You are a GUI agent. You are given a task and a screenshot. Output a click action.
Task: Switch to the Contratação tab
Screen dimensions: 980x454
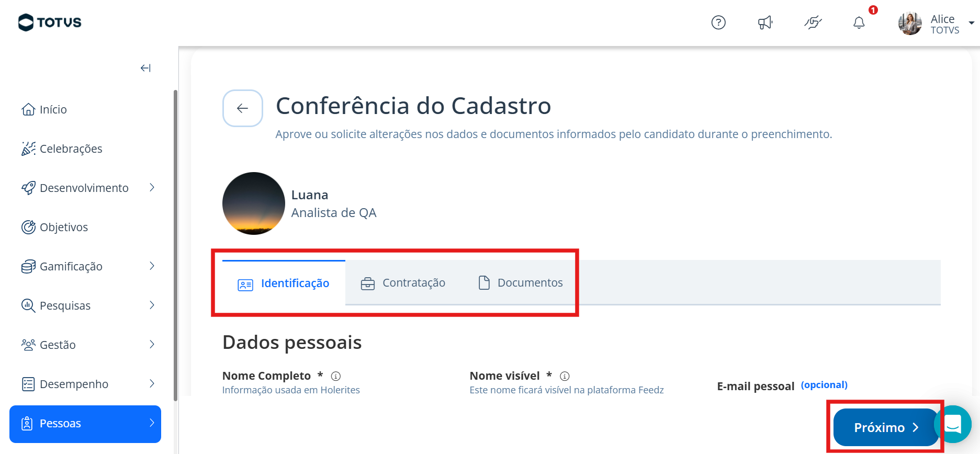coord(403,283)
